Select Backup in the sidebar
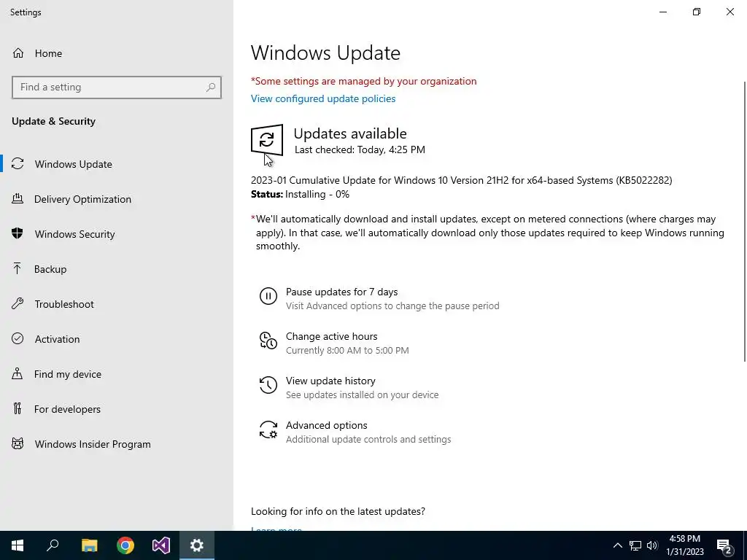747x560 pixels. tap(117, 269)
